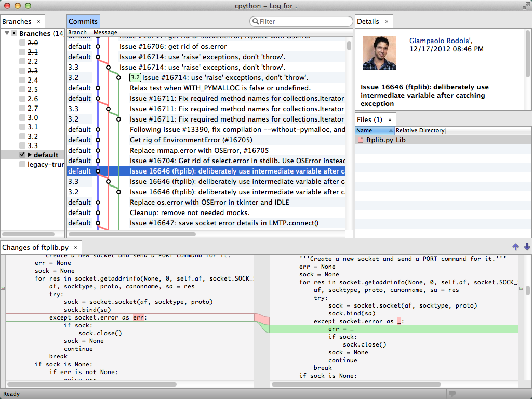Screen dimensions: 532x399
Task: Toggle the 2.0 branch checkbox
Action: point(22,43)
